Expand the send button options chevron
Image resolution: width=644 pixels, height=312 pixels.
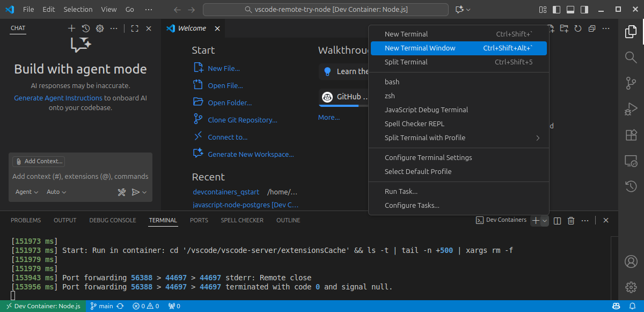[x=144, y=192]
